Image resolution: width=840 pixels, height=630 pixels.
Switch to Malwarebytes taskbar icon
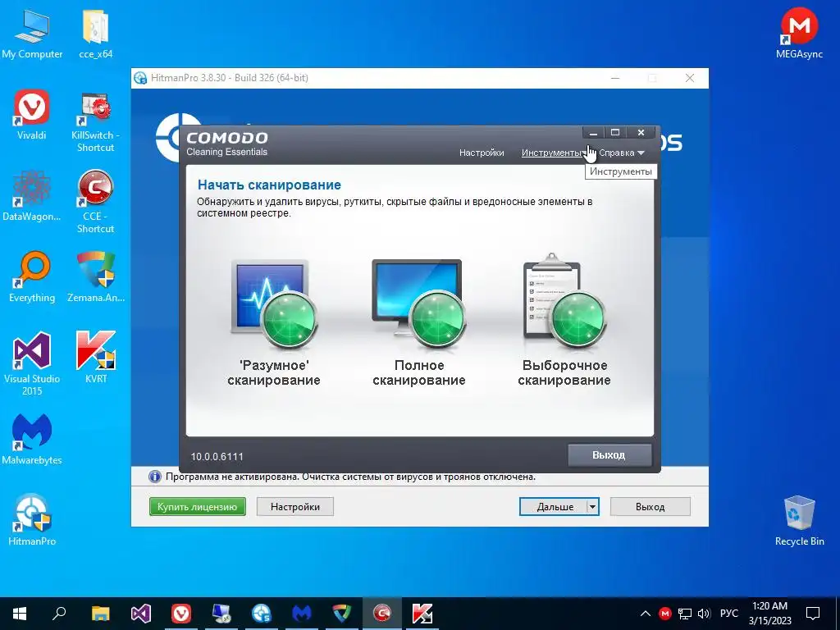302,614
